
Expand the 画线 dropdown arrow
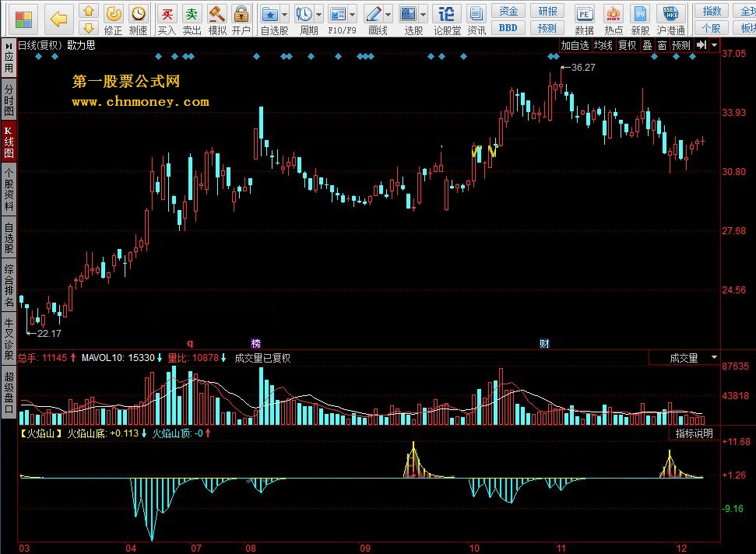[389, 15]
